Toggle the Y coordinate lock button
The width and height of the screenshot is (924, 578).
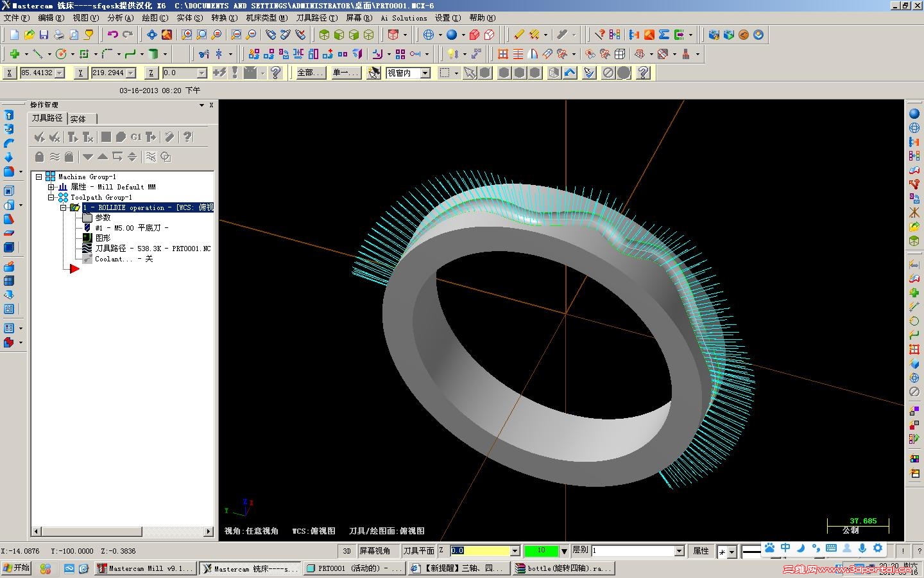pos(80,73)
